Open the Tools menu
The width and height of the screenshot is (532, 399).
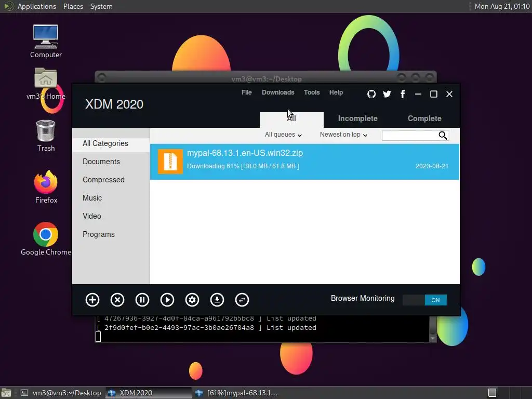(x=312, y=92)
